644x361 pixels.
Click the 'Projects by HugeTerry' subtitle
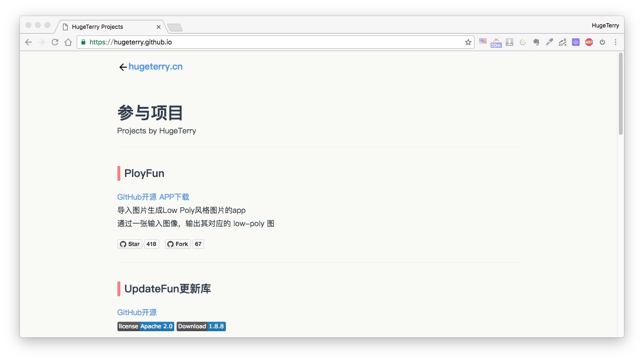point(157,131)
